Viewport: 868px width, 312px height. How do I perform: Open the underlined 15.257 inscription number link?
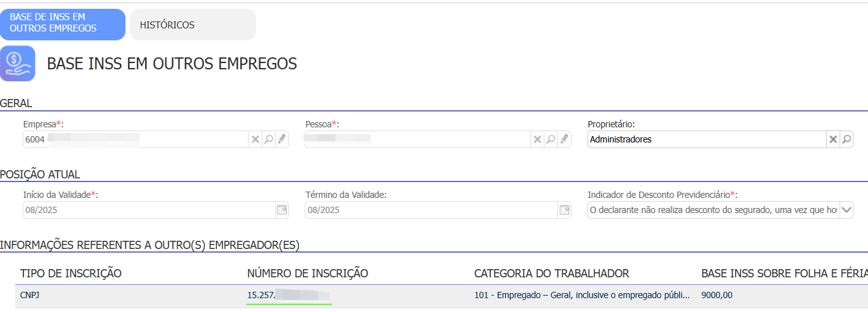click(x=289, y=295)
